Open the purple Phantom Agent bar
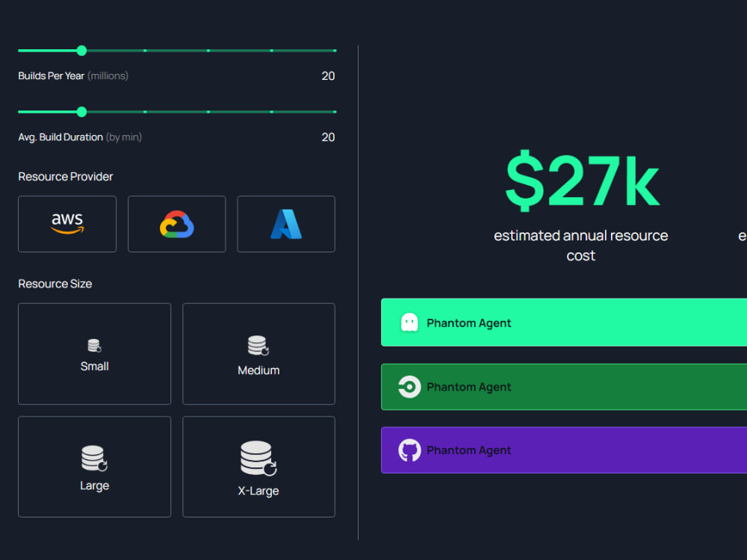 (x=564, y=450)
